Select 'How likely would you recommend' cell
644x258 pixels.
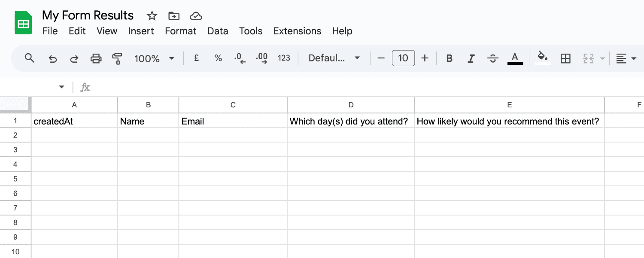[x=509, y=121]
